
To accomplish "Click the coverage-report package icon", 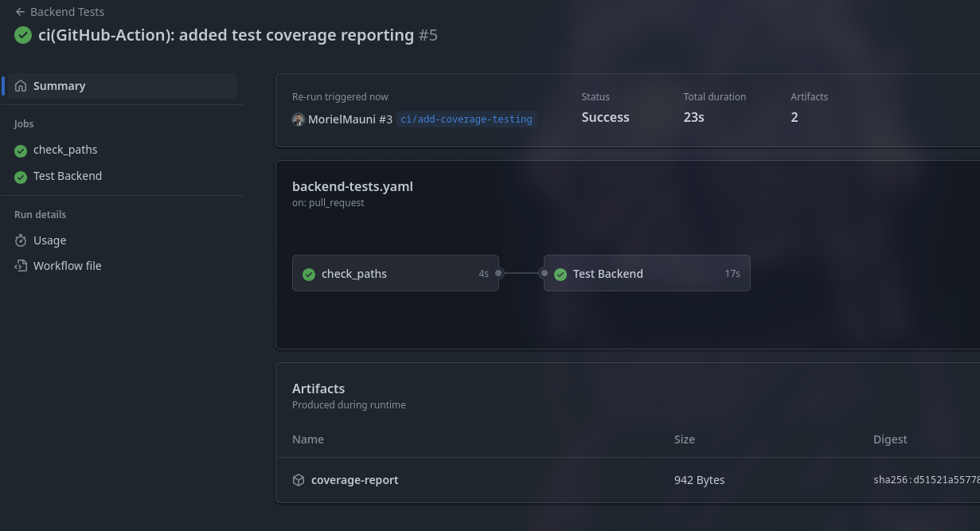I will pos(298,480).
